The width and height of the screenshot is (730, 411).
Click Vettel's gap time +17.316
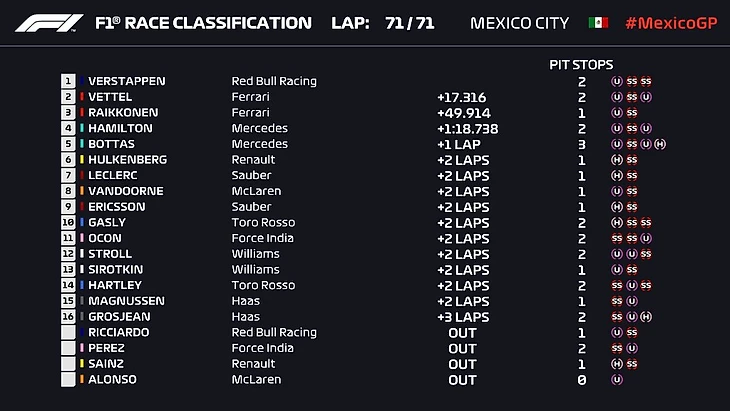pyautogui.click(x=461, y=97)
